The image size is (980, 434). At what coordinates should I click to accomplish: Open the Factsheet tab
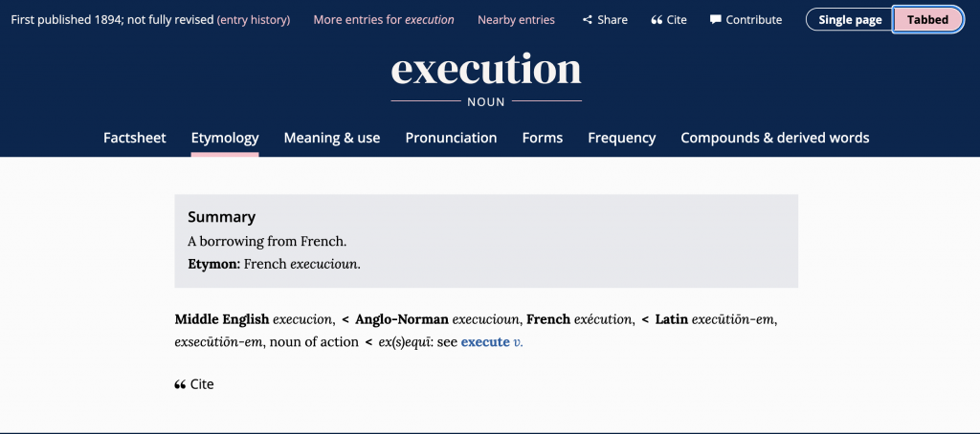tap(135, 138)
